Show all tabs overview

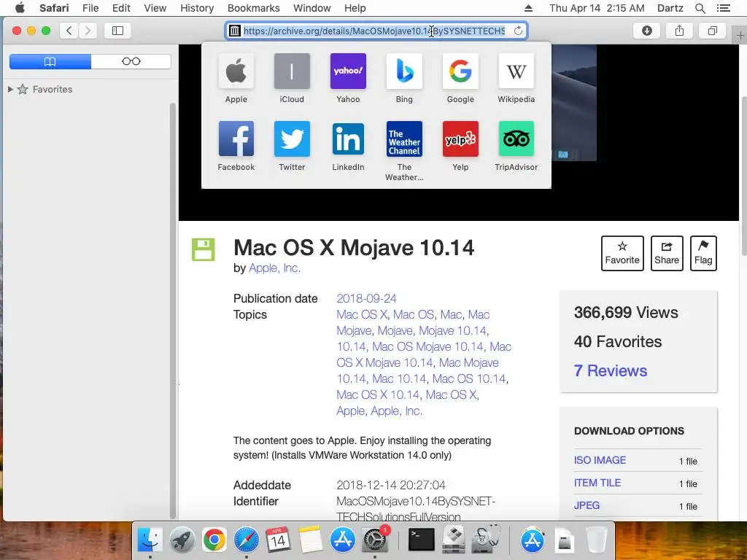(x=712, y=31)
